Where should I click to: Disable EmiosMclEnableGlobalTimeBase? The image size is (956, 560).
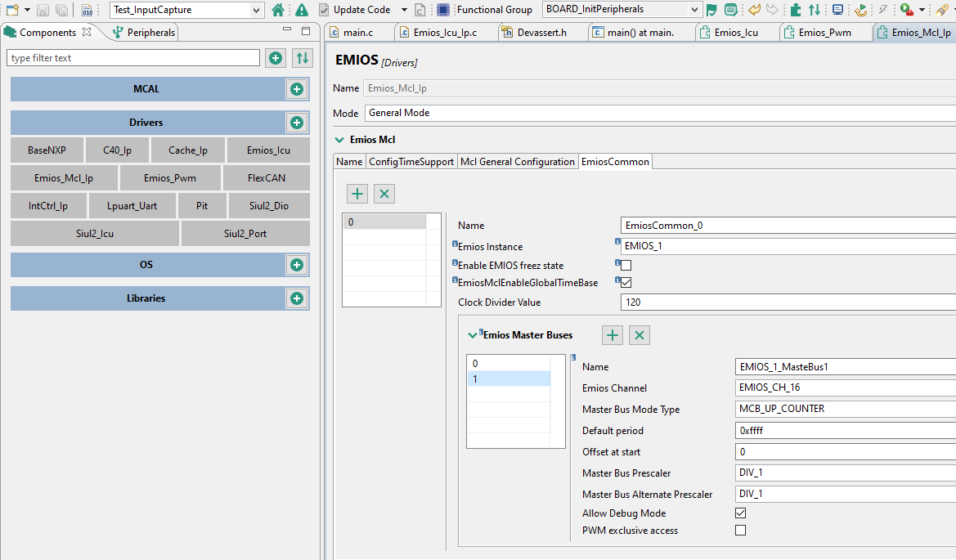[625, 281]
